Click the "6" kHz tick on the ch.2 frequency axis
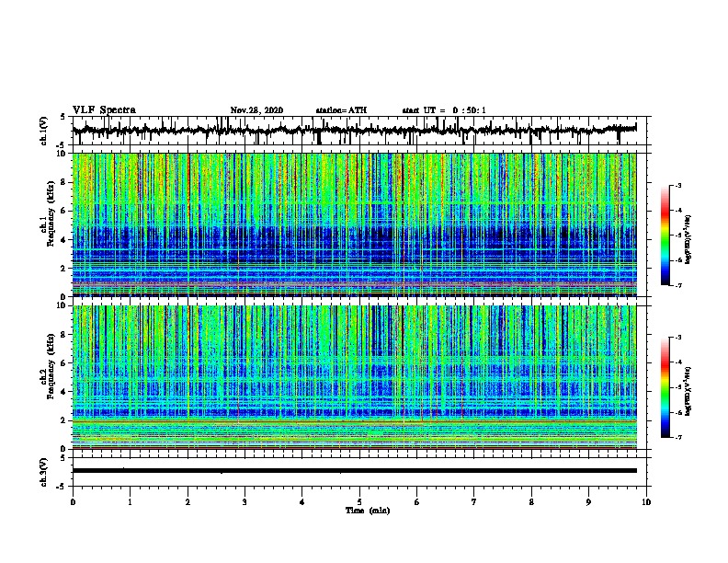The image size is (728, 563). click(x=64, y=363)
